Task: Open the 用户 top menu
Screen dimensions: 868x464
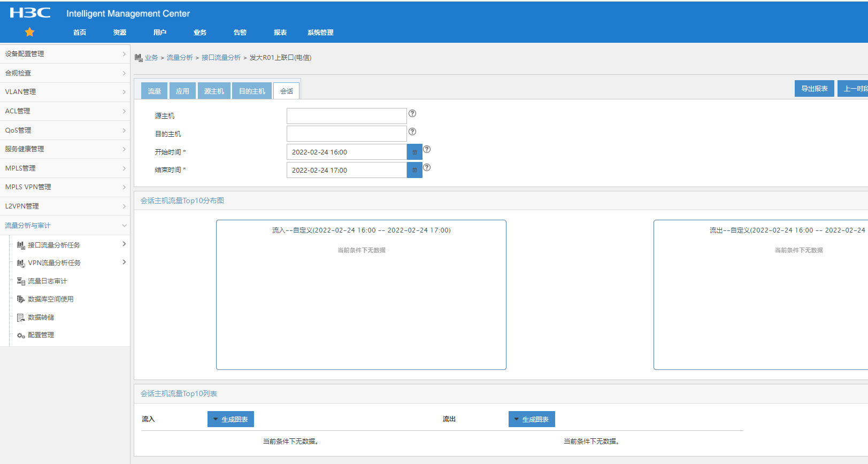Action: click(x=160, y=33)
